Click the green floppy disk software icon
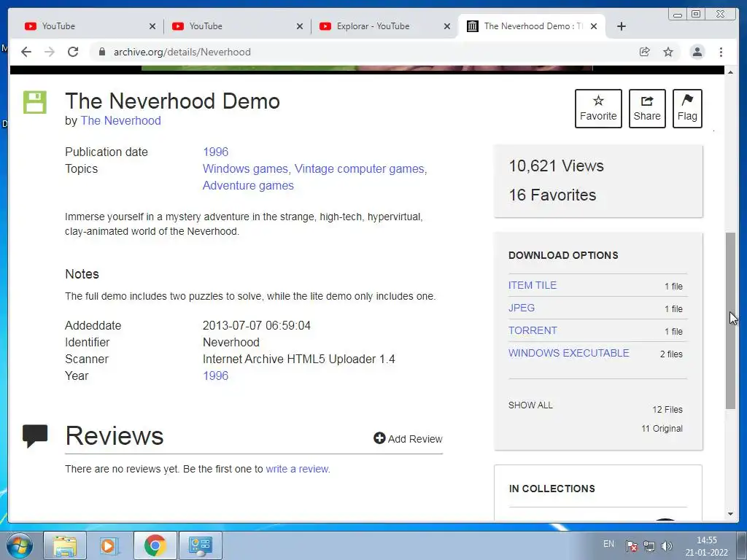This screenshot has width=747, height=560. (35, 102)
